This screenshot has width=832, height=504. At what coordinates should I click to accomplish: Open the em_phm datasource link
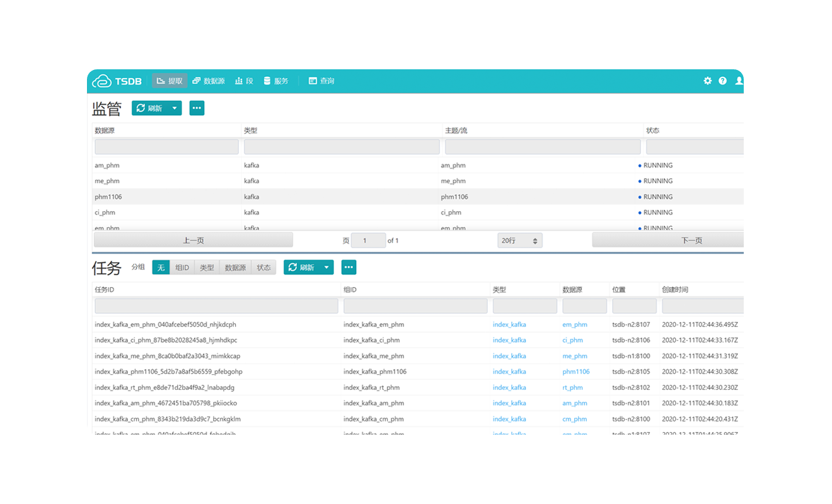575,324
